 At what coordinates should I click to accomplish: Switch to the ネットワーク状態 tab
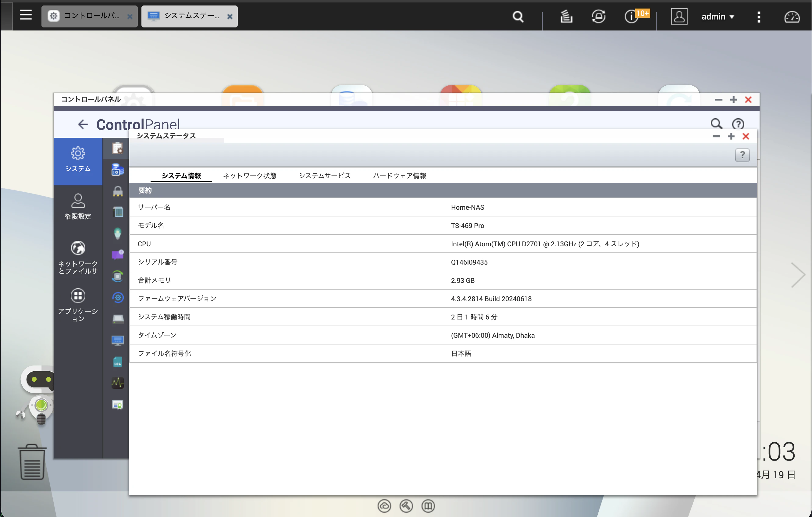pyautogui.click(x=250, y=176)
